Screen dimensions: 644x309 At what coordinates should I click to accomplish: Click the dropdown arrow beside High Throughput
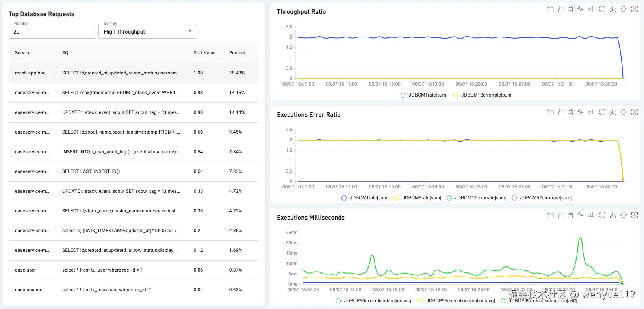click(190, 31)
